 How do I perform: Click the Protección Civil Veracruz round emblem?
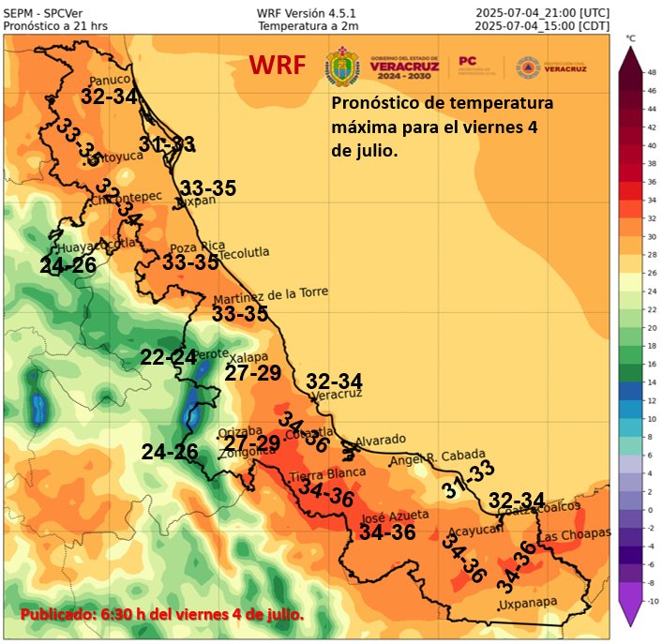(x=527, y=67)
